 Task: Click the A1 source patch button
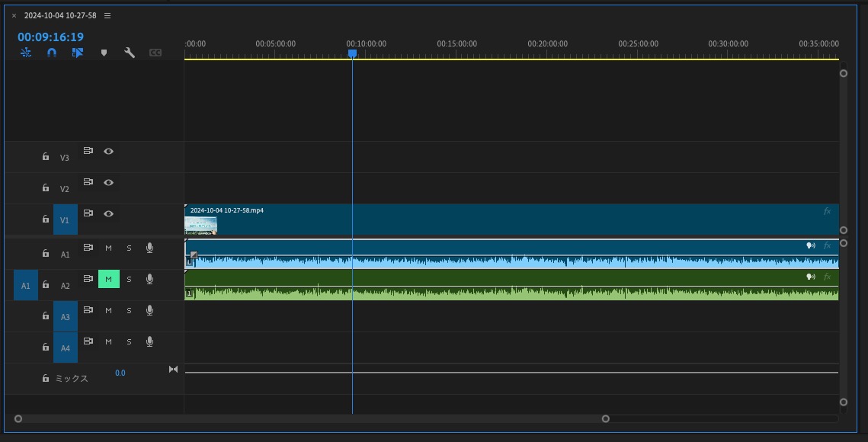coord(25,285)
